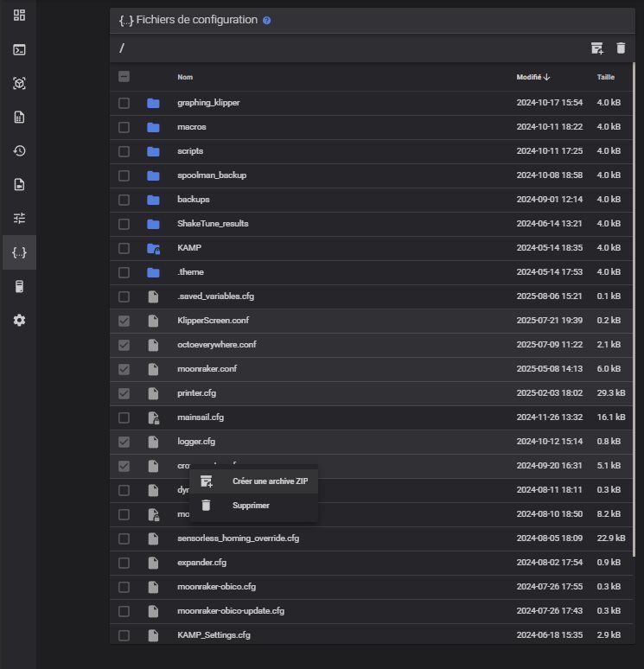Open the Dashboard icon in the sidebar
Viewport: 644px width, 669px height.
[x=19, y=16]
